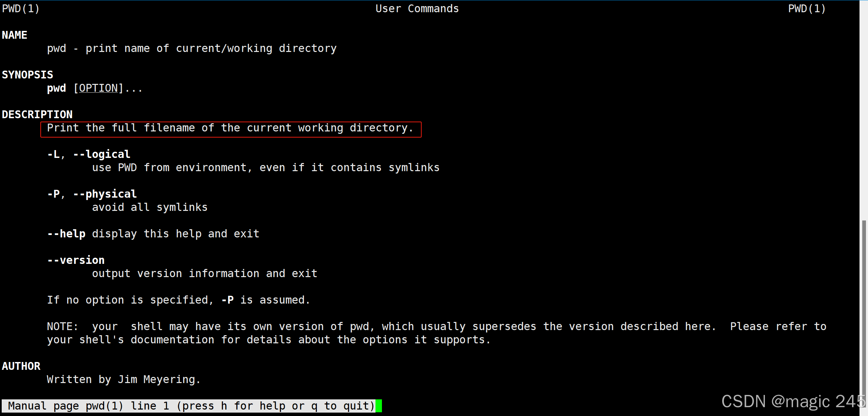
Task: Click the top-right PWD(1) header
Action: point(807,8)
